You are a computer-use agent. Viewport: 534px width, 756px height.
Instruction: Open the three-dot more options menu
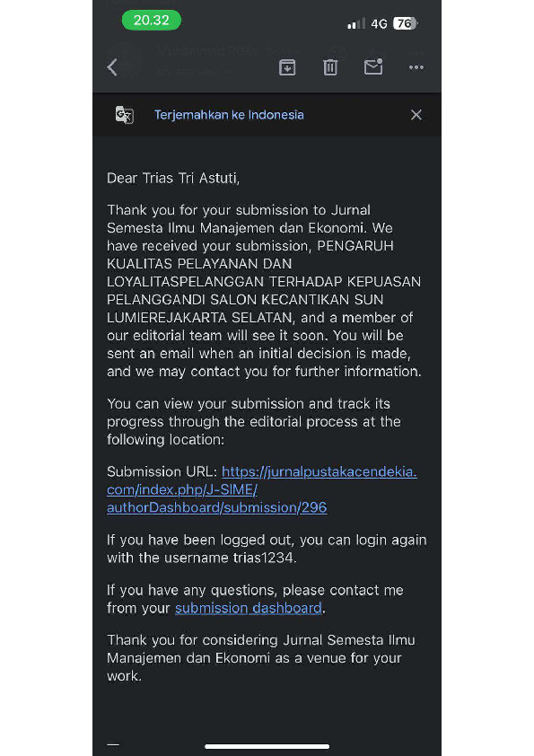[x=416, y=67]
